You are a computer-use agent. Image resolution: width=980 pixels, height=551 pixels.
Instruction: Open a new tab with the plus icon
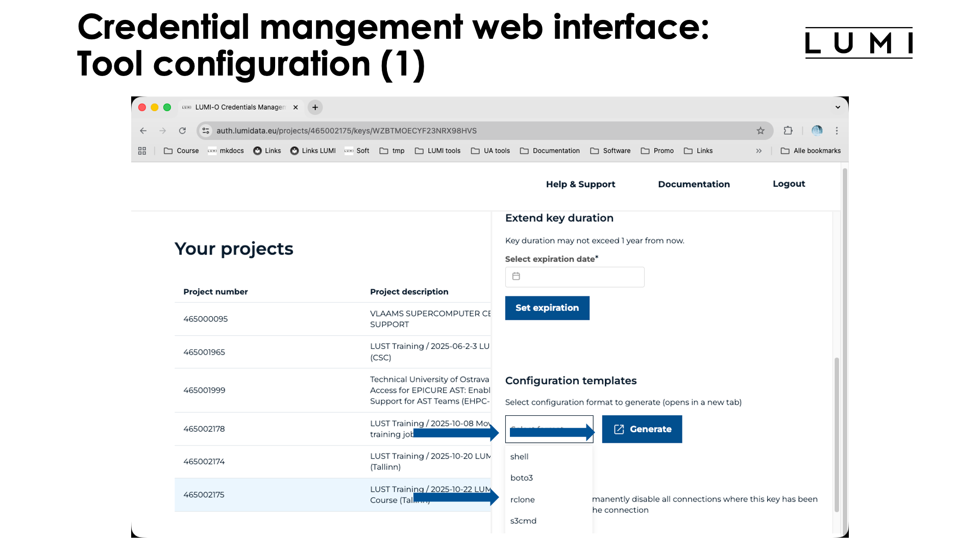[315, 107]
